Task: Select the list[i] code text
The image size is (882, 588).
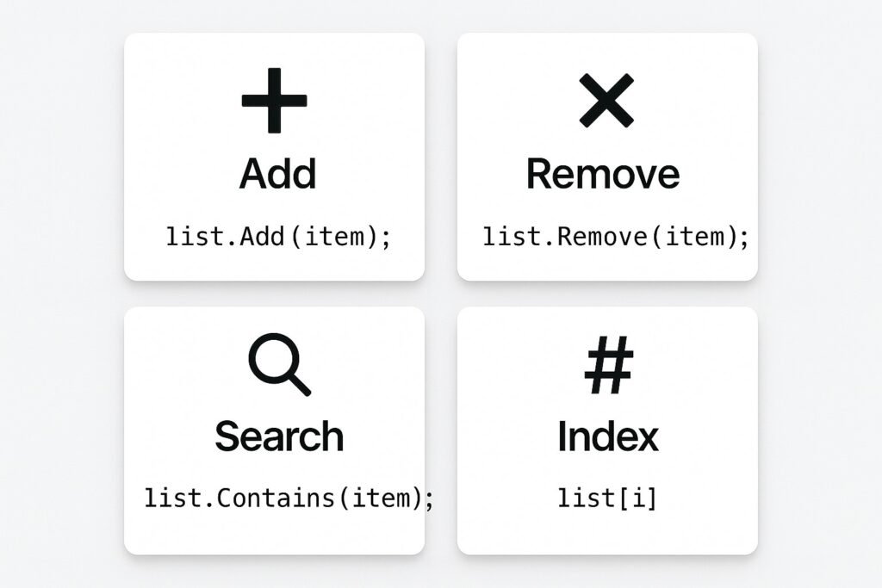Action: (x=607, y=498)
